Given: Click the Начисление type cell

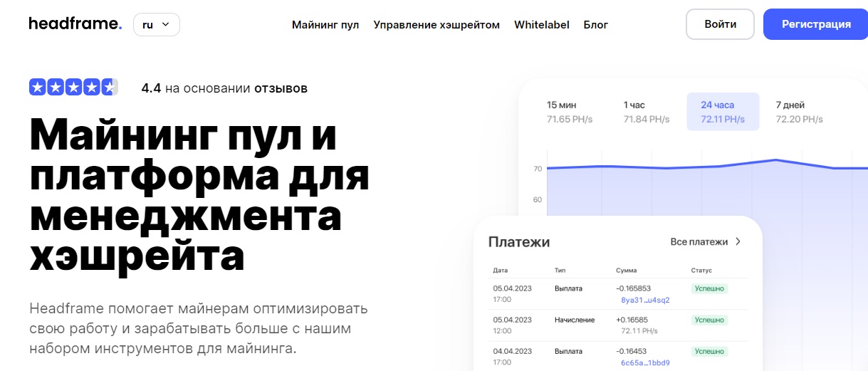Looking at the screenshot, I should (x=575, y=320).
